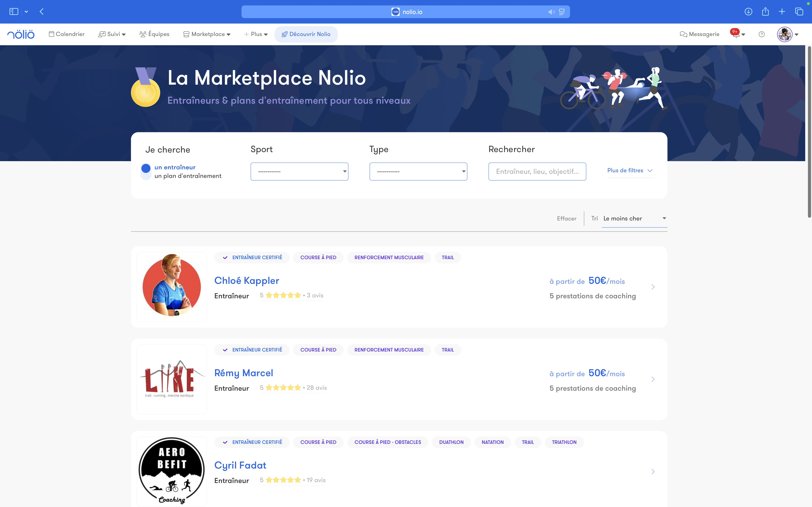812x507 pixels.
Task: Click the Découvrir Nolio button
Action: (x=306, y=34)
